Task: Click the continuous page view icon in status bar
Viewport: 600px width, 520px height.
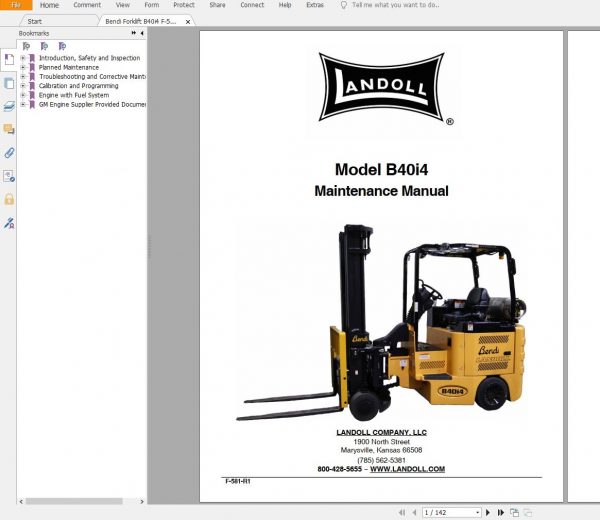Action: [528, 512]
